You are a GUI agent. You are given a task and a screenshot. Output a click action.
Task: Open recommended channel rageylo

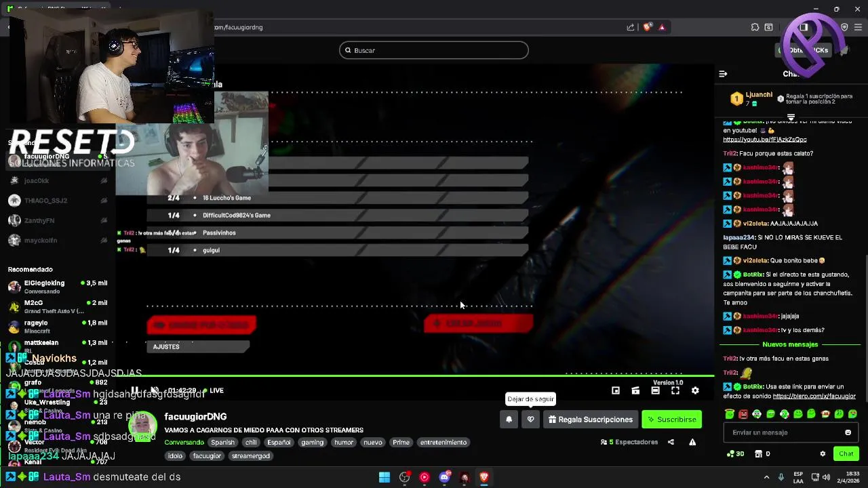(x=58, y=327)
